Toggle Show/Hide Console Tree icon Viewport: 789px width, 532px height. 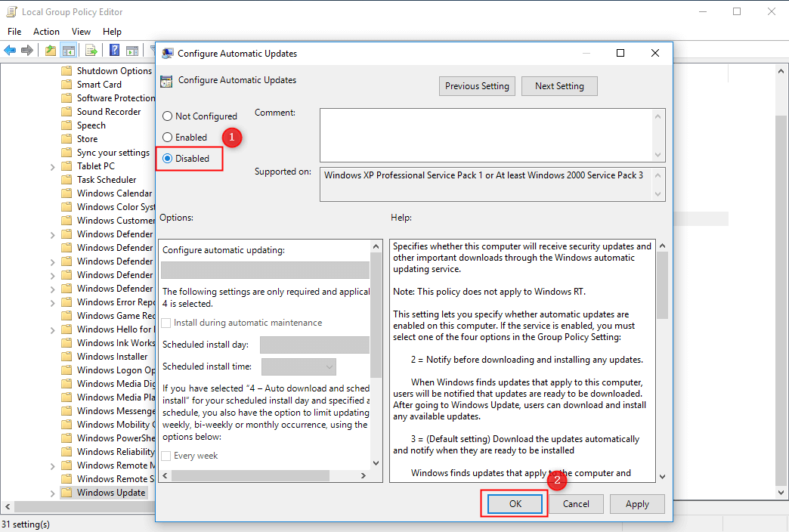pyautogui.click(x=69, y=51)
